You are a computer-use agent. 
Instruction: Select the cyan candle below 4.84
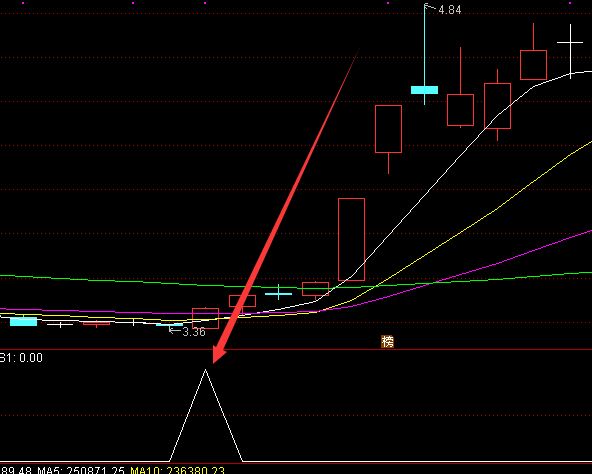(424, 90)
